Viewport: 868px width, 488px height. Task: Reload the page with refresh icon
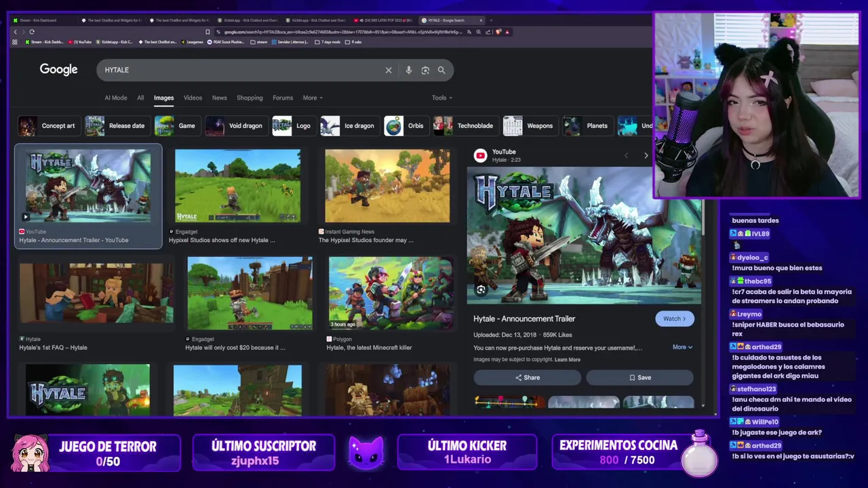pyautogui.click(x=31, y=32)
